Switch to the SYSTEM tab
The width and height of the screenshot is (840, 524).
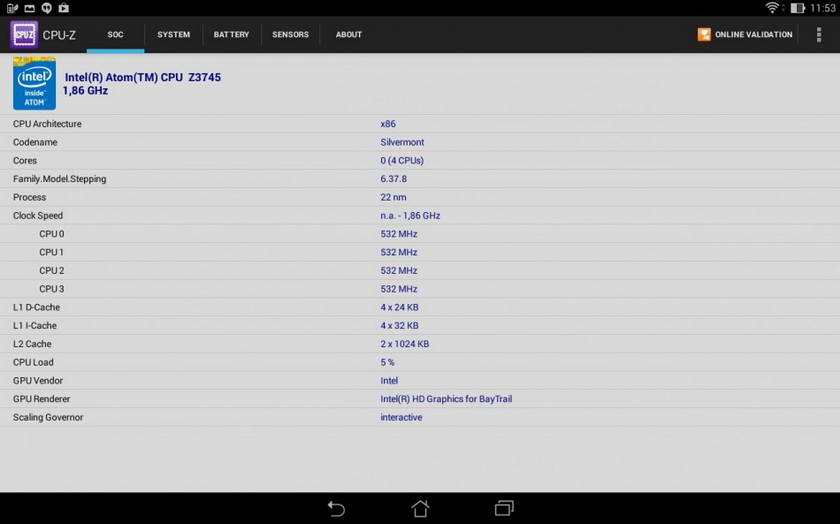click(x=174, y=34)
